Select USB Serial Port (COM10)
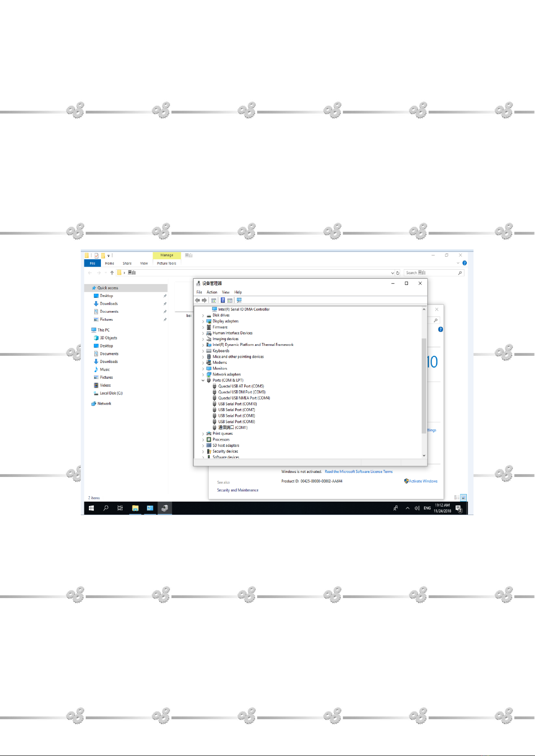The width and height of the screenshot is (535, 756). (x=237, y=404)
